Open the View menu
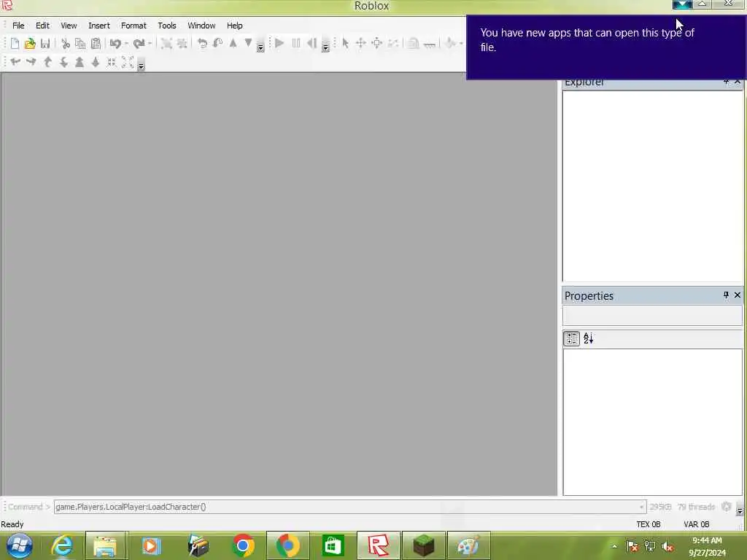Viewport: 747px width, 560px height. tap(69, 26)
